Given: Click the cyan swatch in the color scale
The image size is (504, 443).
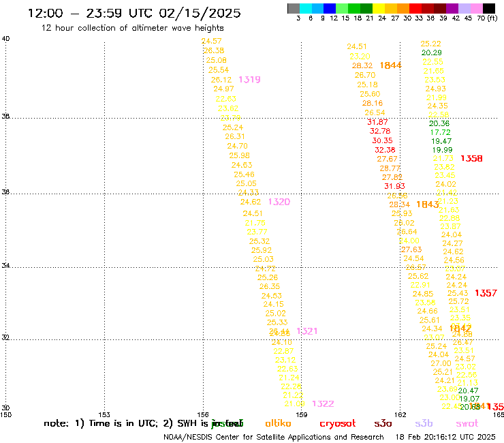Looking at the screenshot, I should tap(306, 8).
